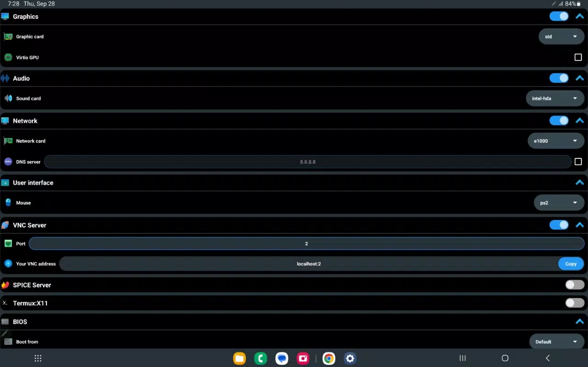Click the Your VNC address icon

click(x=8, y=264)
